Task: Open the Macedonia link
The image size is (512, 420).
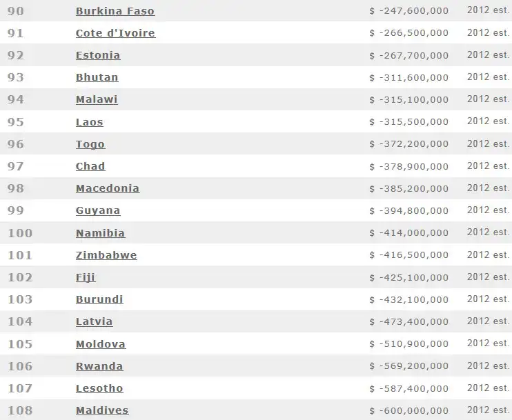Action: coord(107,188)
